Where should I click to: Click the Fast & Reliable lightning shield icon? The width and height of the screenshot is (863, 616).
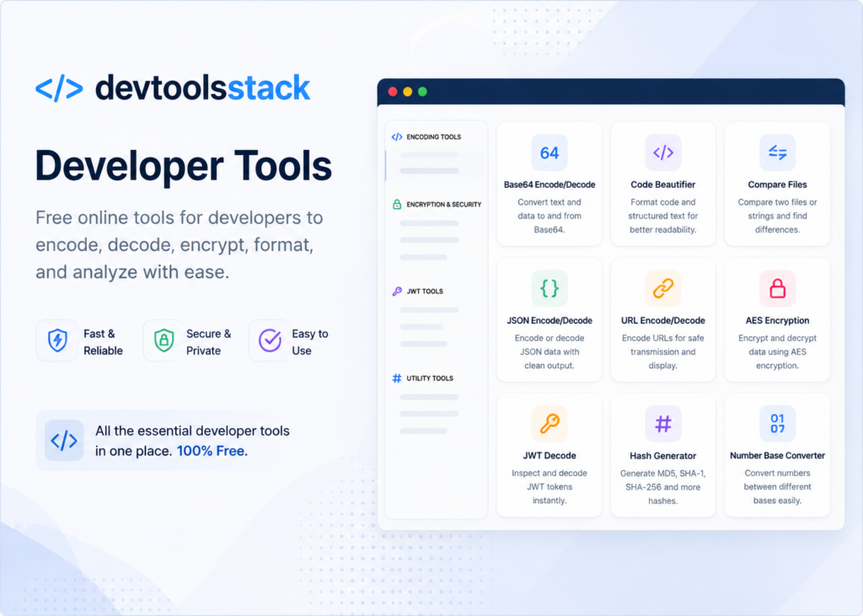[57, 340]
